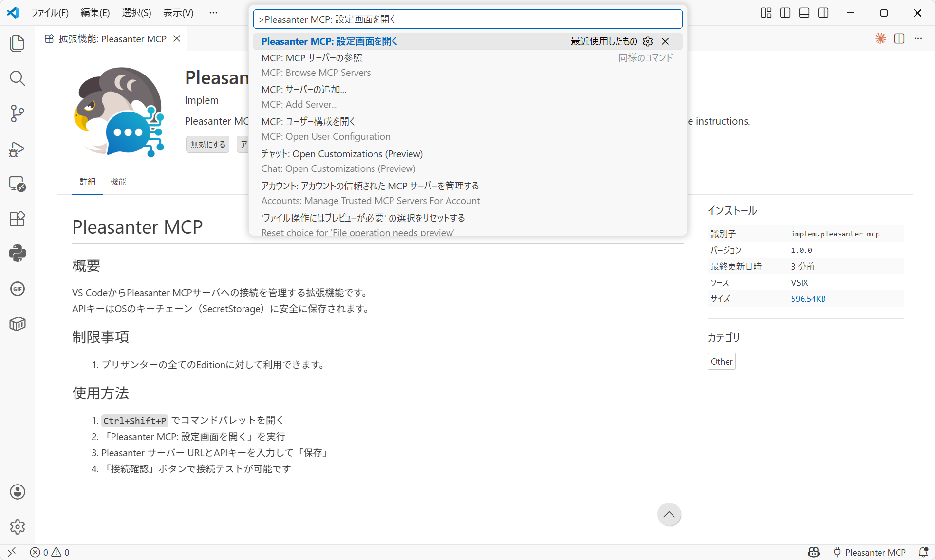
Task: Open errors and warnings status item
Action: pyautogui.click(x=50, y=552)
